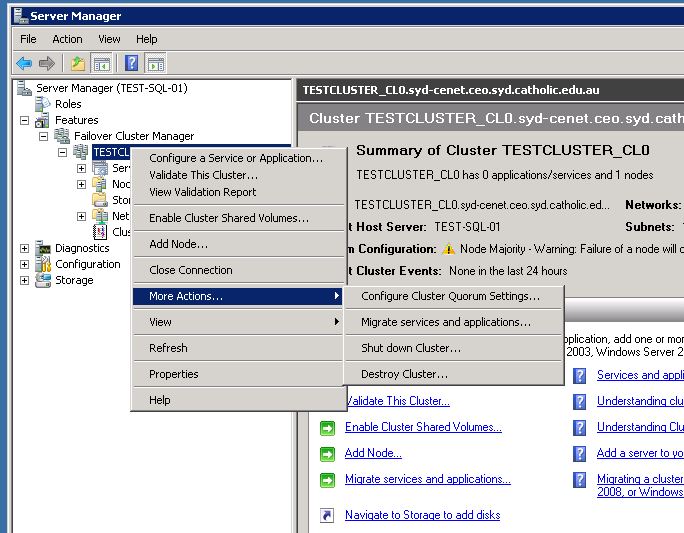This screenshot has width=684, height=533.
Task: Click the Cluster Events icon in the tree
Action: tap(100, 232)
